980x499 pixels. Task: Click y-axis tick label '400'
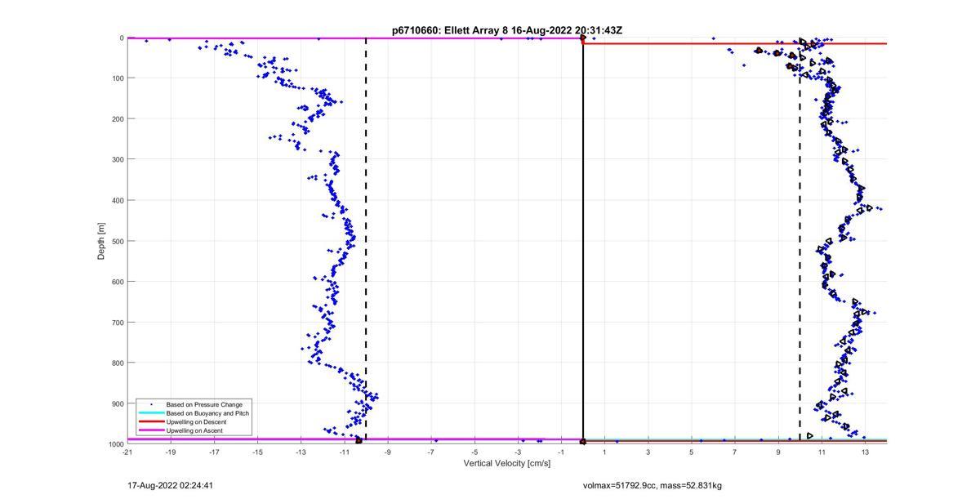click(x=117, y=200)
